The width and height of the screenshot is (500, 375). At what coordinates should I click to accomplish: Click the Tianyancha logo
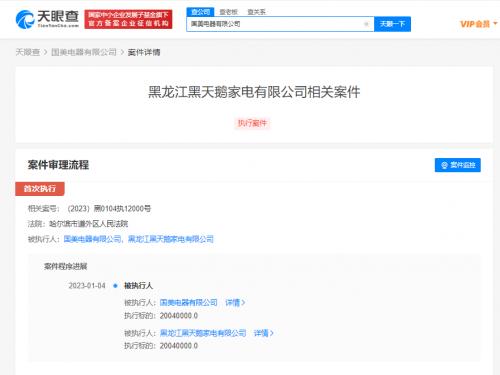(47, 19)
